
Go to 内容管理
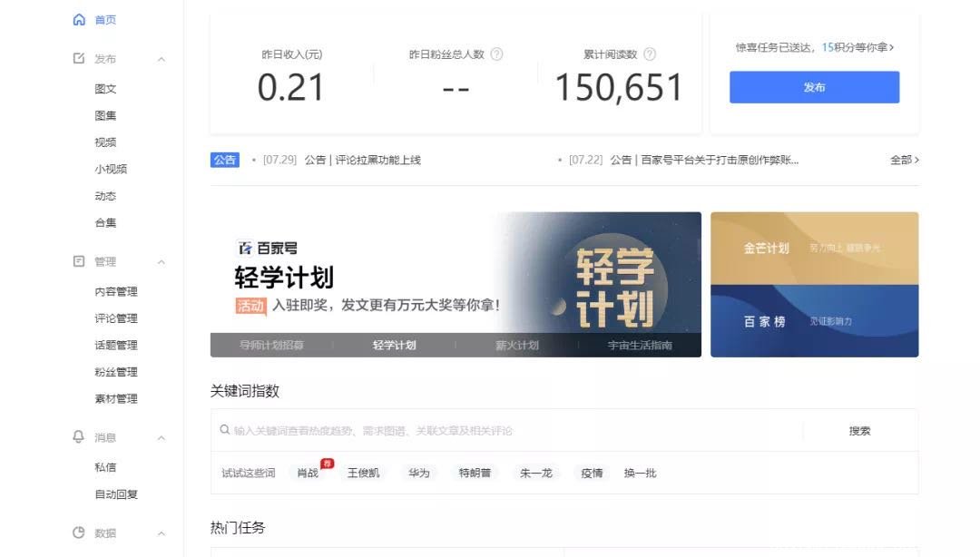(x=115, y=292)
